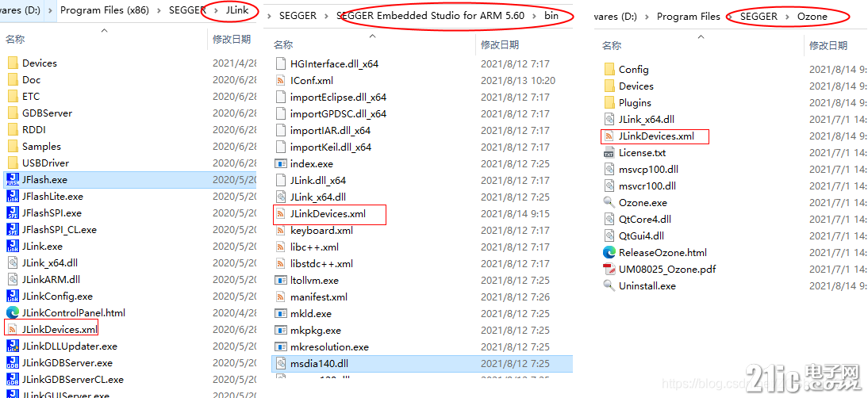The image size is (868, 398).
Task: Expand chevron after Program Files in Ozone window
Action: 730,17
